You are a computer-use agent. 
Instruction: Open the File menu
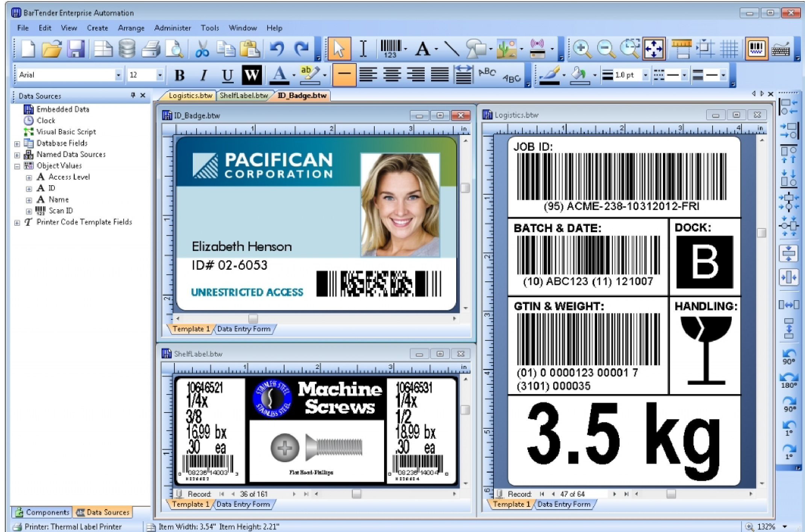tap(23, 28)
